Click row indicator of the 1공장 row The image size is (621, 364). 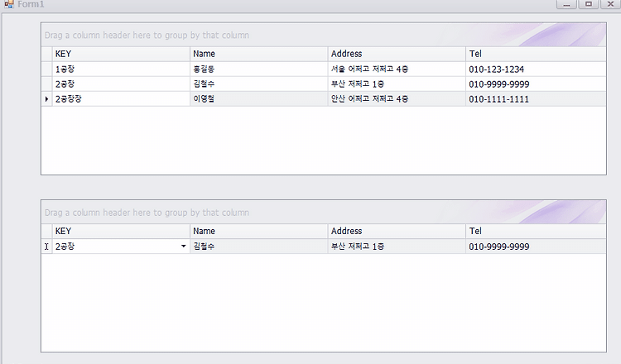46,69
